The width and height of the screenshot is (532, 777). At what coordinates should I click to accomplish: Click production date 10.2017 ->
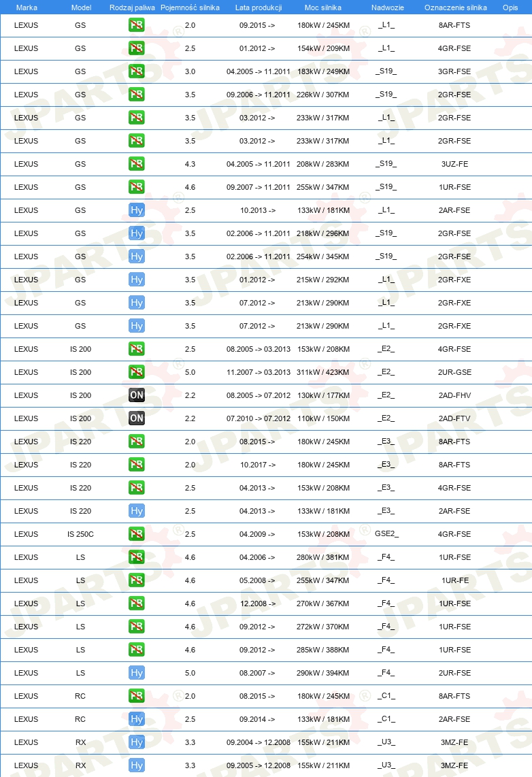tap(258, 465)
